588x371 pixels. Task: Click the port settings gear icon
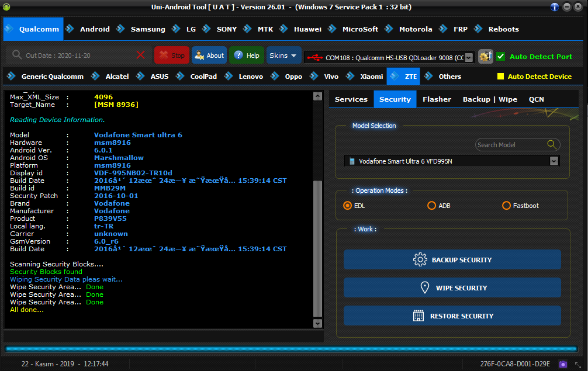point(486,57)
